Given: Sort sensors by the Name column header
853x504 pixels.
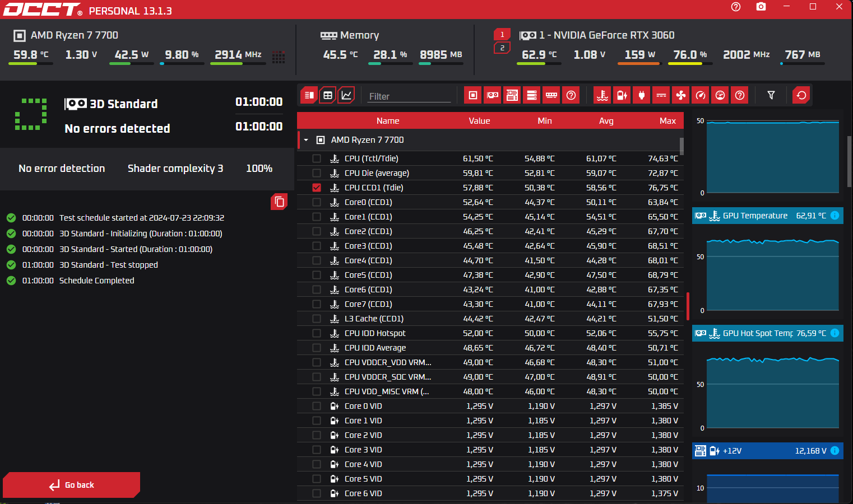Looking at the screenshot, I should click(x=388, y=121).
